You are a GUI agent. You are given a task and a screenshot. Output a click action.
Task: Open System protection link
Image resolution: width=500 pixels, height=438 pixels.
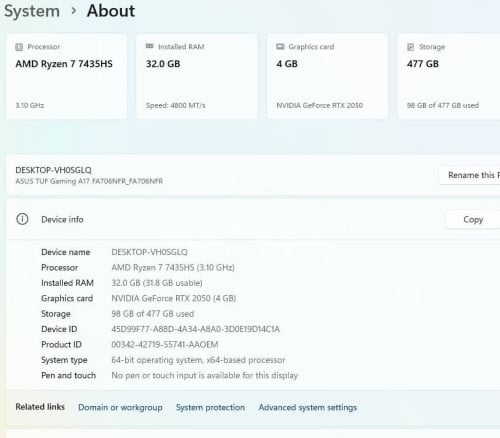click(x=210, y=407)
